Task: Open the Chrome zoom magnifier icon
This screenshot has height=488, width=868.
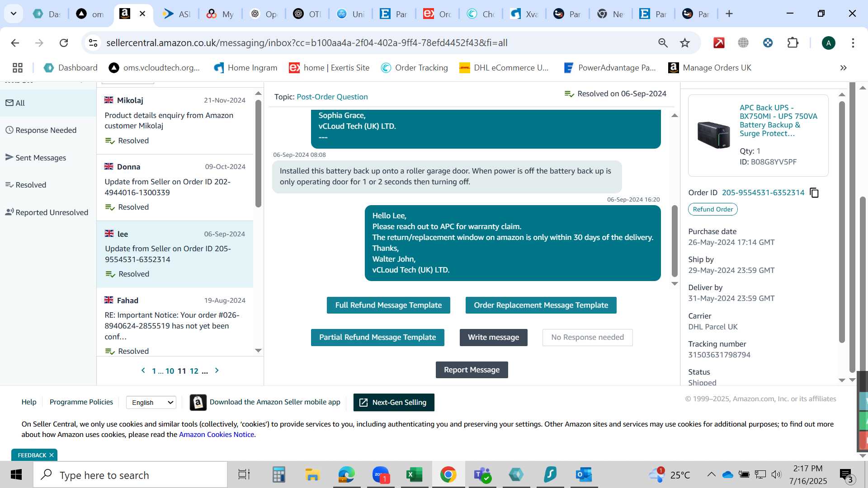Action: 663,43
